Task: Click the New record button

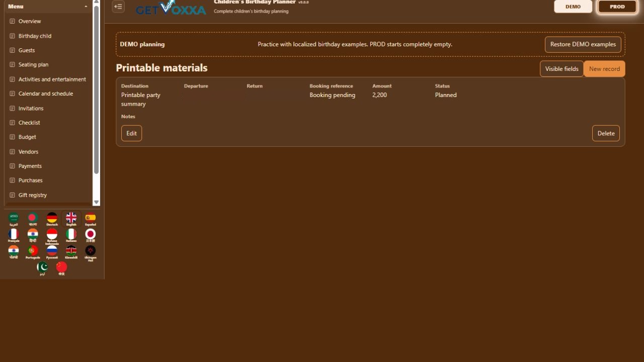Action: [x=604, y=69]
